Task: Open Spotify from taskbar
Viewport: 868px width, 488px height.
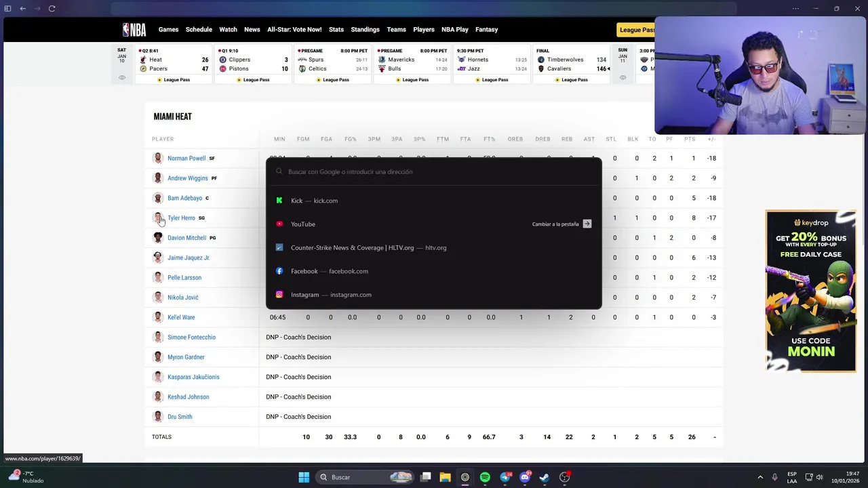Action: 485,477
